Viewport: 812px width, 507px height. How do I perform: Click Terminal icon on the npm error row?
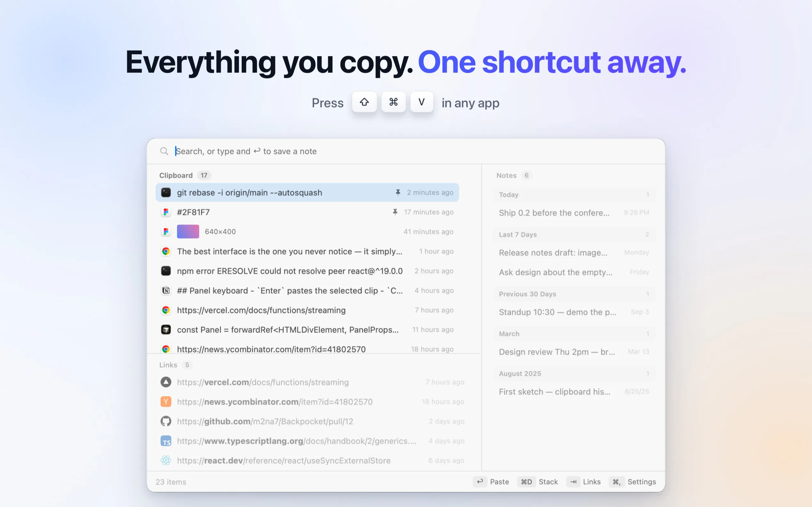click(166, 271)
